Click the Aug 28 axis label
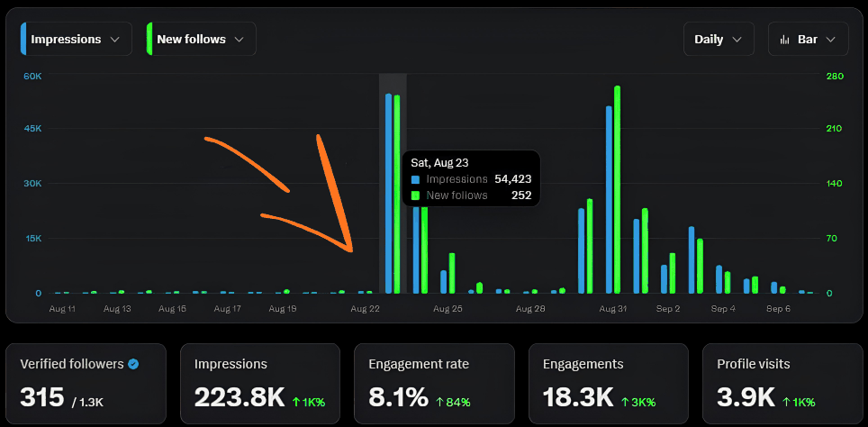This screenshot has width=868, height=427. pyautogui.click(x=530, y=309)
